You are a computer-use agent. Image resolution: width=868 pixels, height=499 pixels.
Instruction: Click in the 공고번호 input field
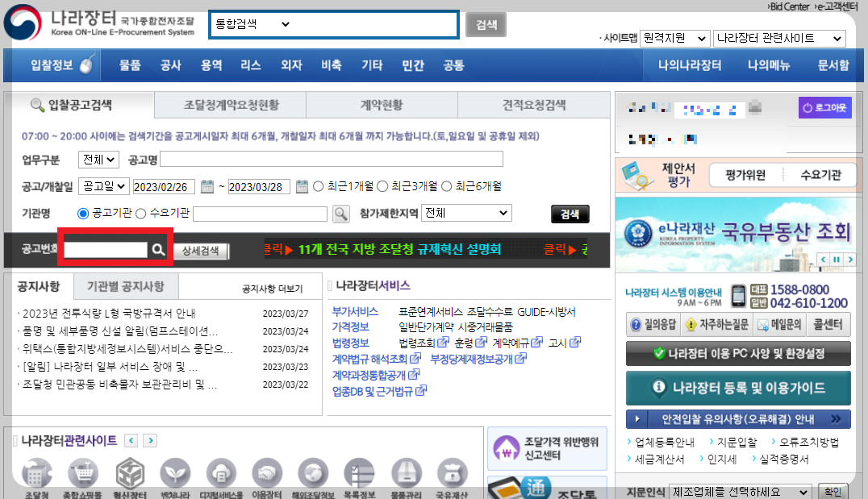tap(106, 250)
